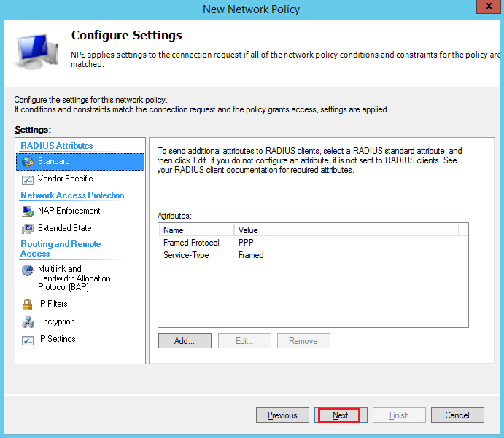Image resolution: width=504 pixels, height=438 pixels.
Task: Select Extended State settings
Action: coord(65,228)
